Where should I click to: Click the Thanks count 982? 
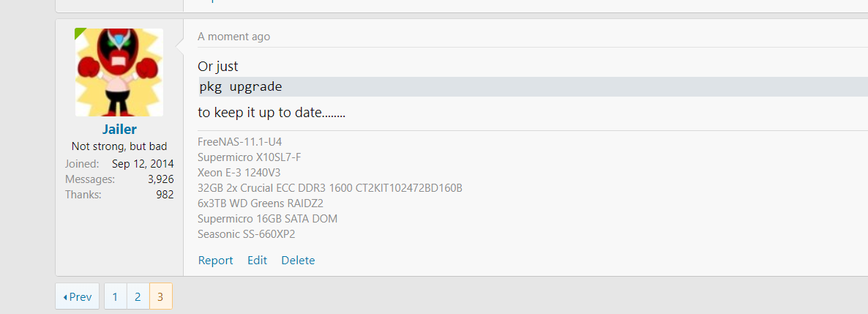coord(165,195)
